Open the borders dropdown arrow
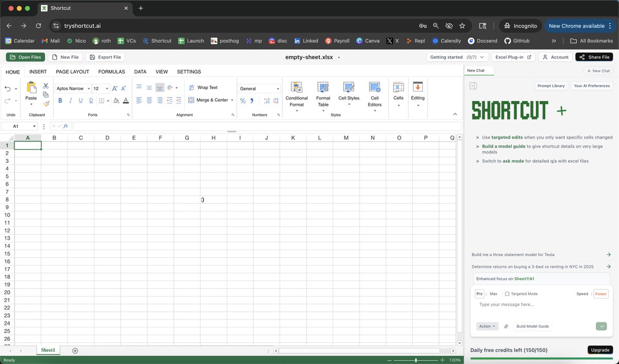 tap(107, 101)
